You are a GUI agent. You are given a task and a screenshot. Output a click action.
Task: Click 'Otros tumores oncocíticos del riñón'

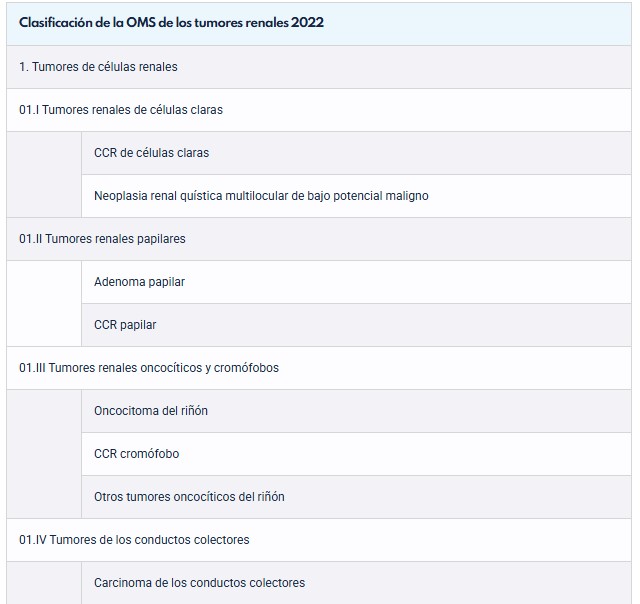tap(189, 497)
